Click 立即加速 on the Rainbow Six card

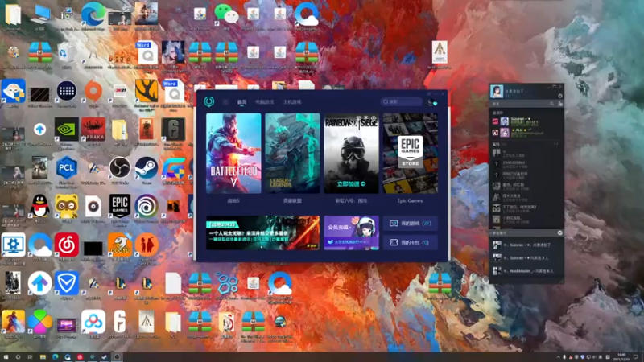[351, 184]
